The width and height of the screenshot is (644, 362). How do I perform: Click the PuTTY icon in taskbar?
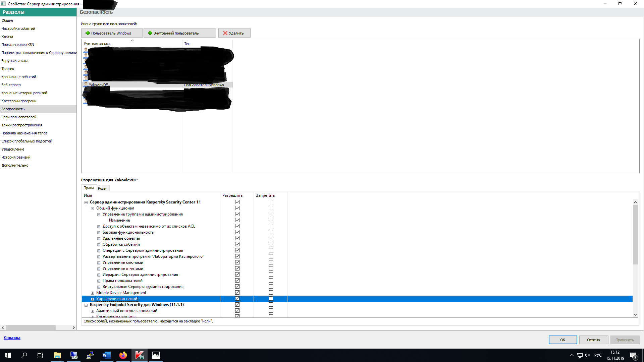click(x=90, y=355)
